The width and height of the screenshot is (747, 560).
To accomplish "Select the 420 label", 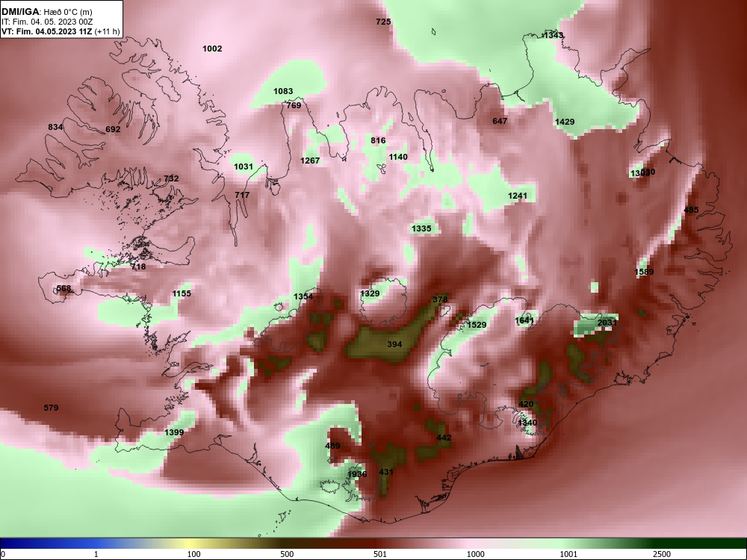I will point(526,404).
